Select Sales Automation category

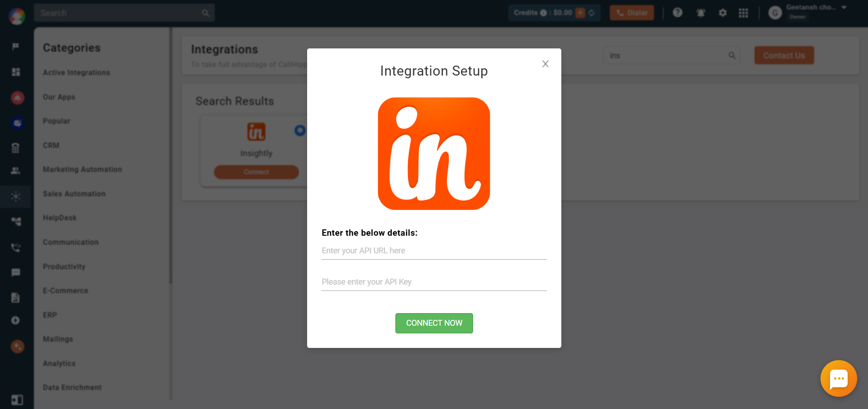[74, 194]
